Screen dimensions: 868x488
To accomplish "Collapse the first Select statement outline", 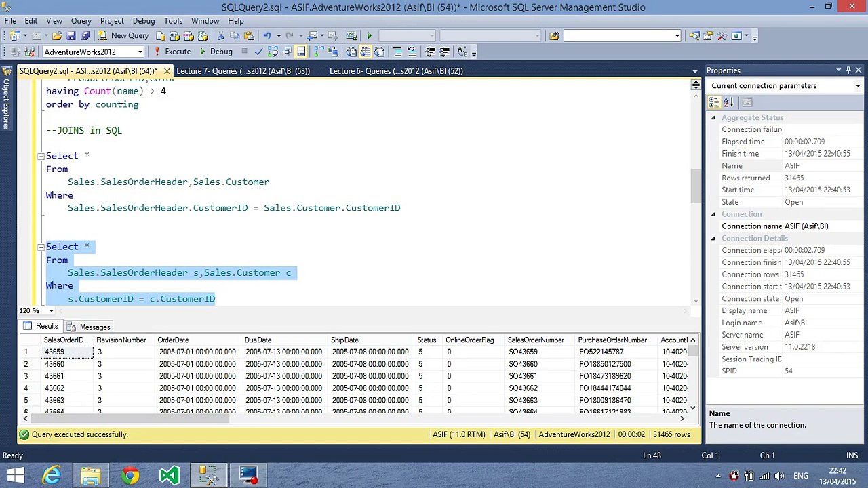I will [x=41, y=156].
